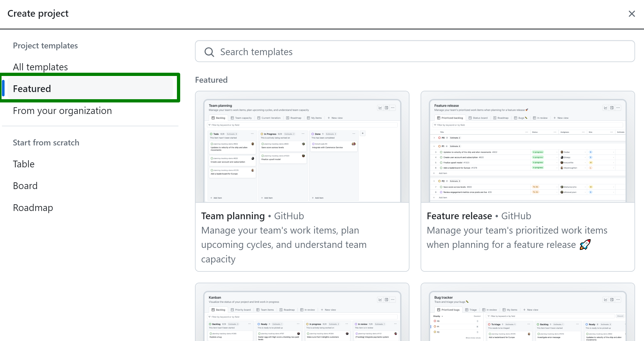
Task: Click side panel icon in Feature release preview
Action: [612, 108]
